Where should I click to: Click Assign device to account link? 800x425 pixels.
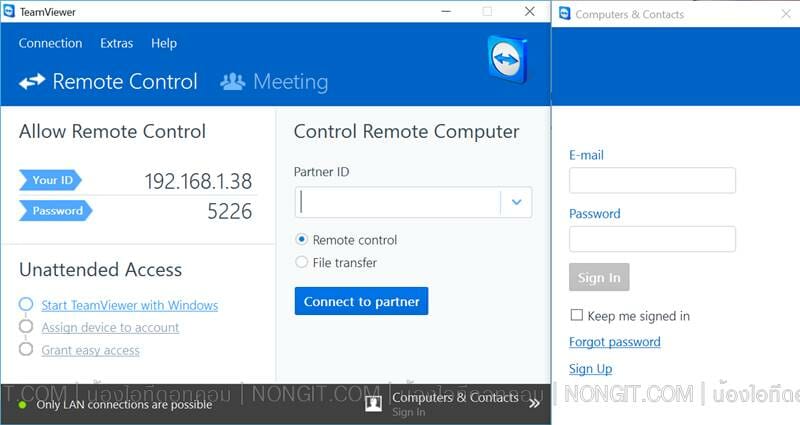pyautogui.click(x=110, y=328)
